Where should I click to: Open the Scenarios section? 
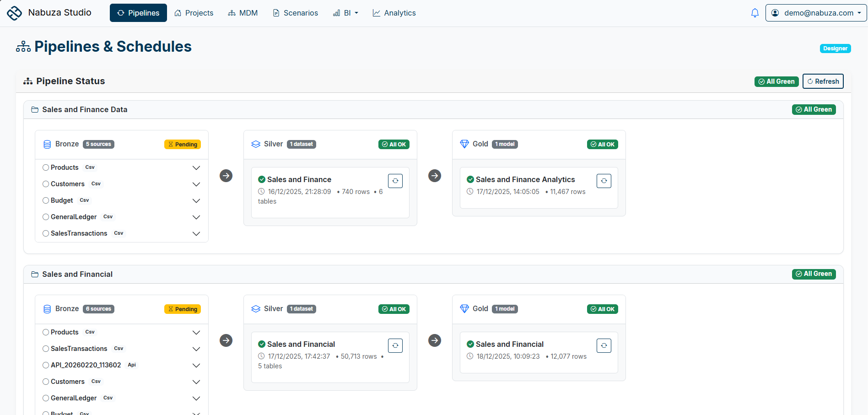pos(295,12)
